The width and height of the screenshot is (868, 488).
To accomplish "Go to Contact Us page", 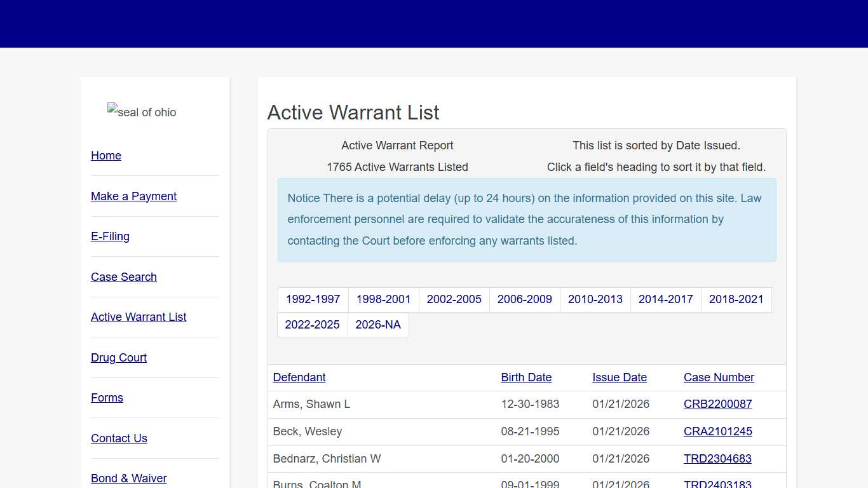I will (119, 438).
